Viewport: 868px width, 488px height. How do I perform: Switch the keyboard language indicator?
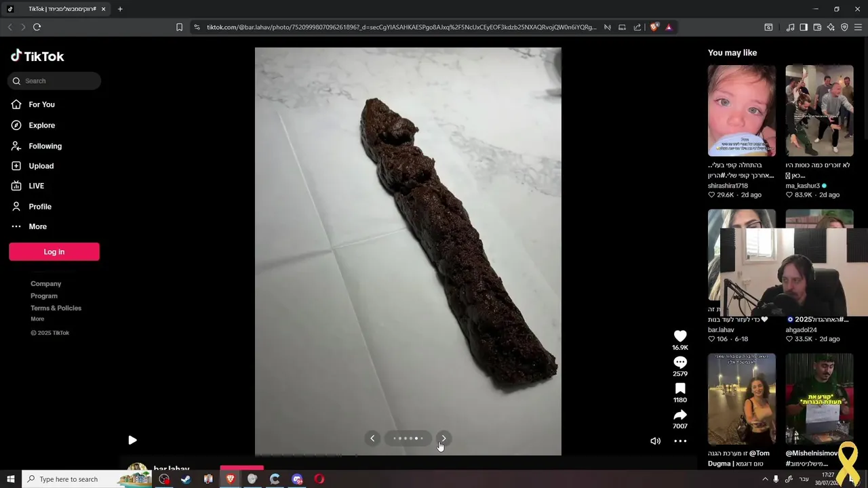(804, 479)
